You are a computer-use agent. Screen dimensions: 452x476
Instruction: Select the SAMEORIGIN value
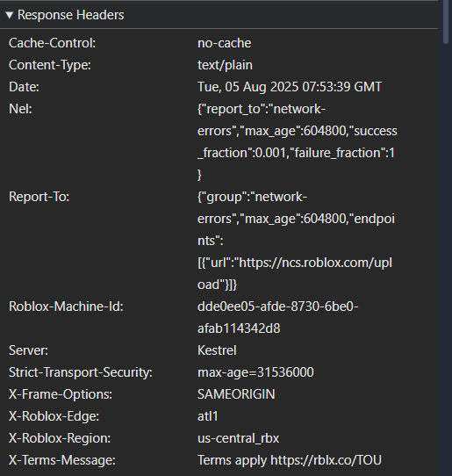click(236, 394)
